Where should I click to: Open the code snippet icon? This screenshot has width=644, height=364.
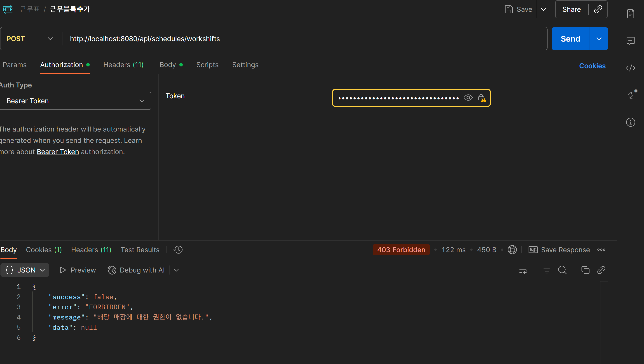tap(630, 68)
